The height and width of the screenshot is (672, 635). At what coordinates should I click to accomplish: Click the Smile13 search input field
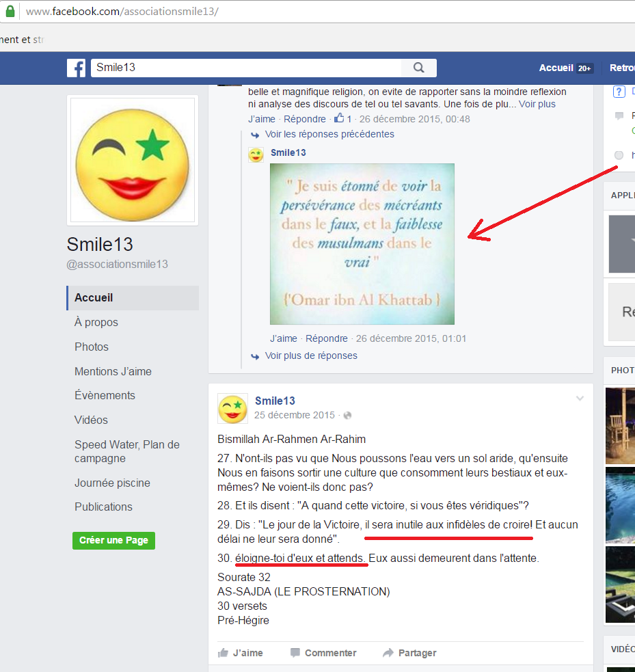coord(246,68)
